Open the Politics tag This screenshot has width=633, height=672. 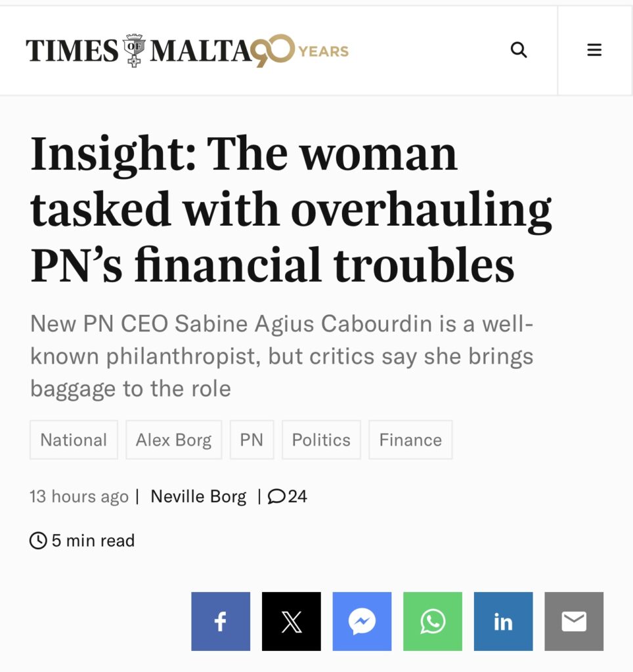click(321, 440)
